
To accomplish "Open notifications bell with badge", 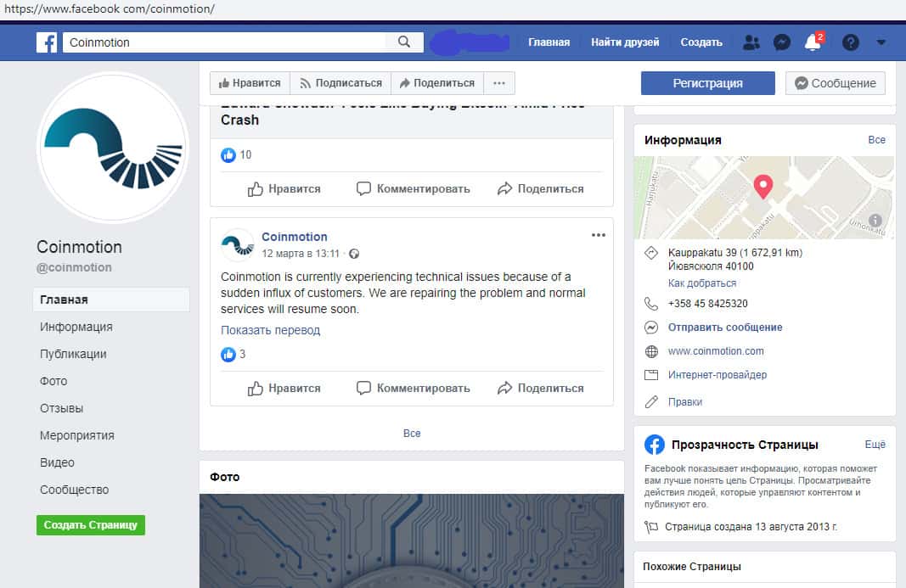I will point(813,42).
